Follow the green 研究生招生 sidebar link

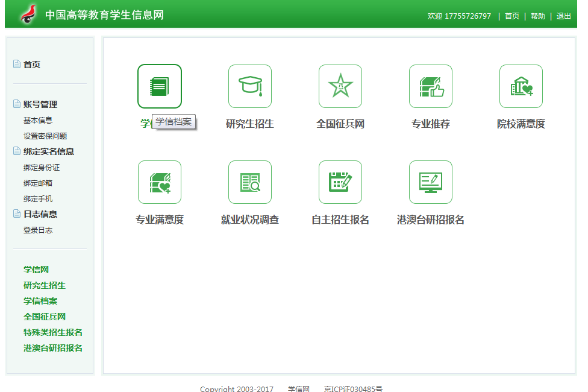pyautogui.click(x=44, y=285)
